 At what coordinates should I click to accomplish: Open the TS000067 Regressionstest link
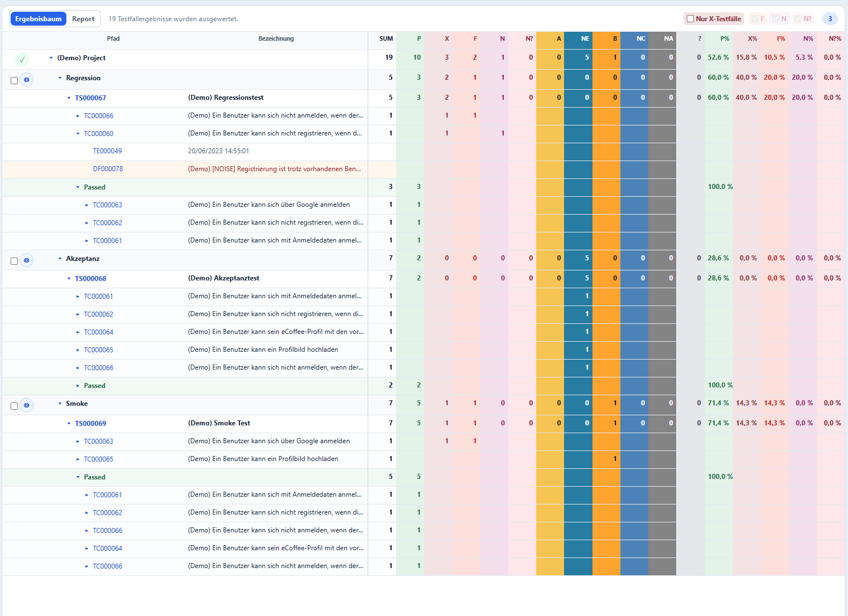tap(90, 98)
